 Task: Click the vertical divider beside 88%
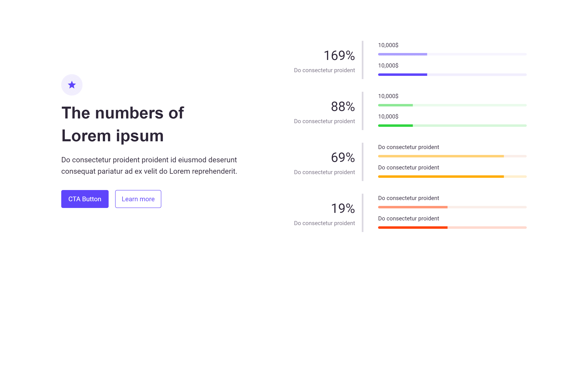pos(363,111)
